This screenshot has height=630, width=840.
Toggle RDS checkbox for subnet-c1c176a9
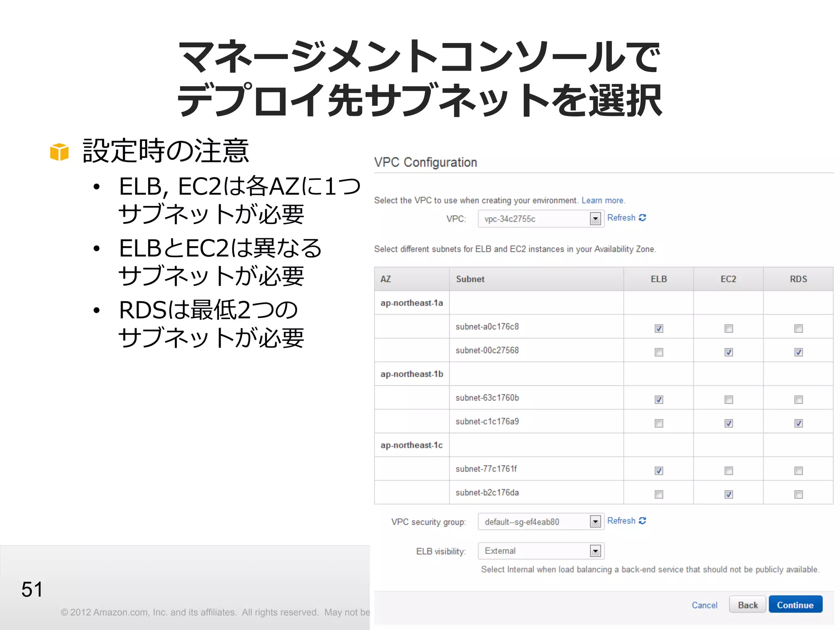point(798,423)
